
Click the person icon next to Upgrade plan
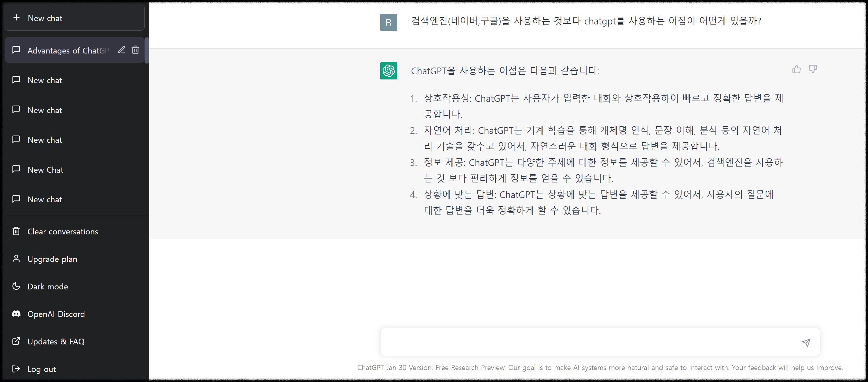pyautogui.click(x=16, y=259)
